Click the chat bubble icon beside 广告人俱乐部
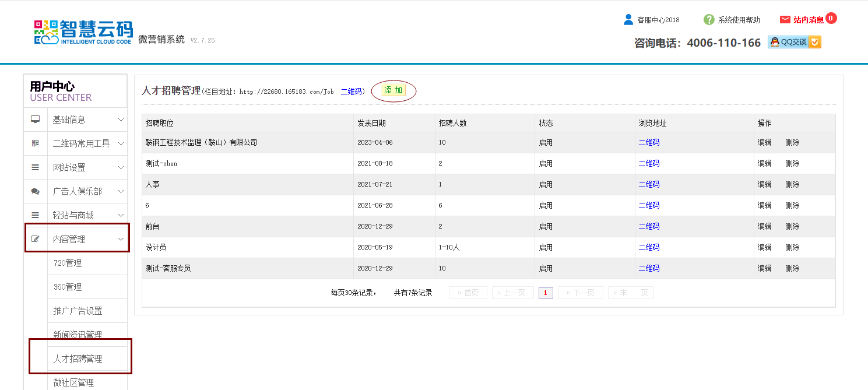Viewport: 868px width, 390px height. (36, 191)
